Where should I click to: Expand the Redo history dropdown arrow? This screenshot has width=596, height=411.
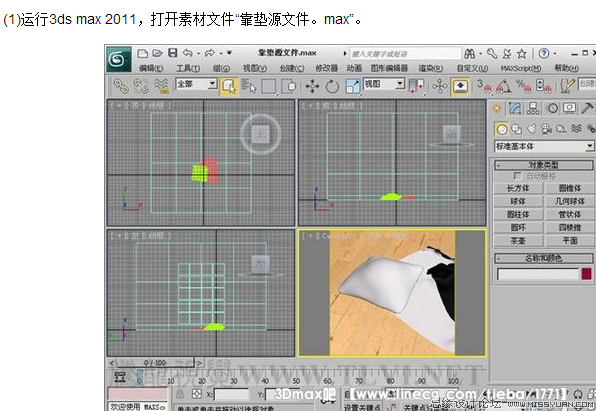pos(220,54)
